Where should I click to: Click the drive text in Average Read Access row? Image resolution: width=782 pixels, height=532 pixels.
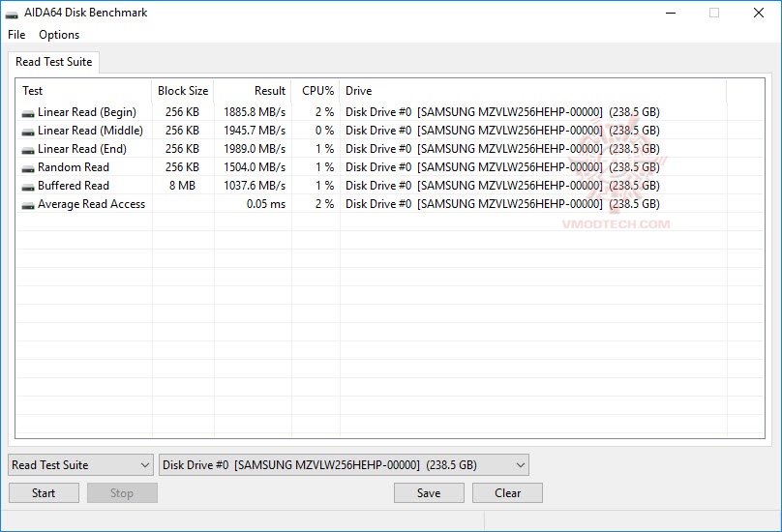click(x=502, y=204)
